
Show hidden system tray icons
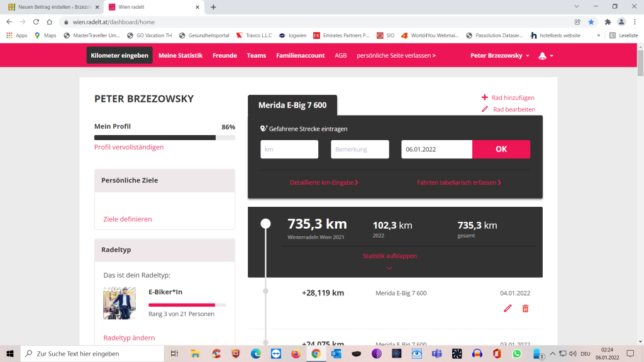tap(552, 353)
